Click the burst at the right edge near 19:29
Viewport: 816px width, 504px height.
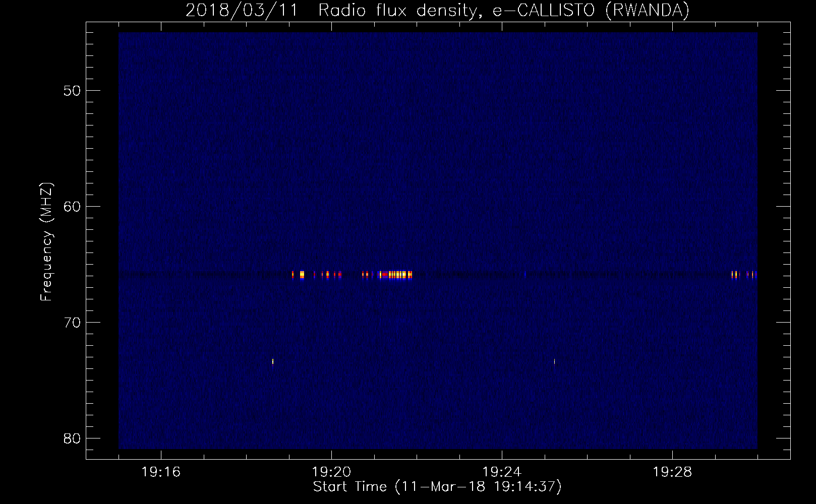744,275
